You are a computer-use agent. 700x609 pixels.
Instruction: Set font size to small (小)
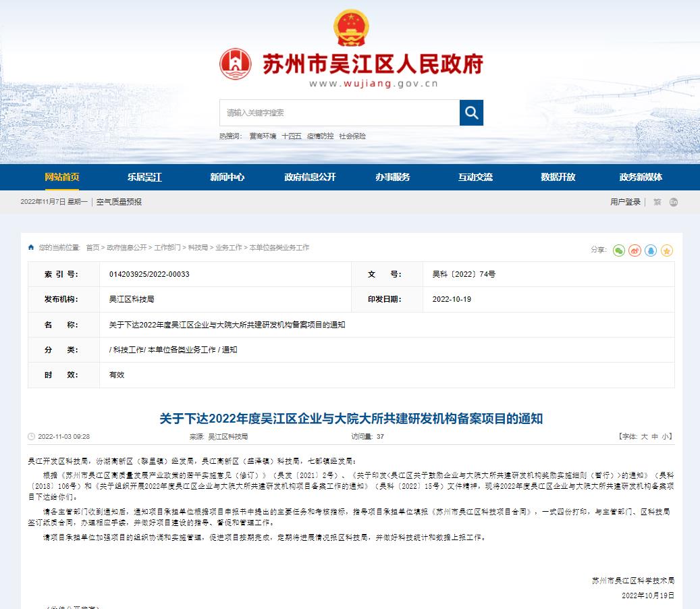coord(666,437)
